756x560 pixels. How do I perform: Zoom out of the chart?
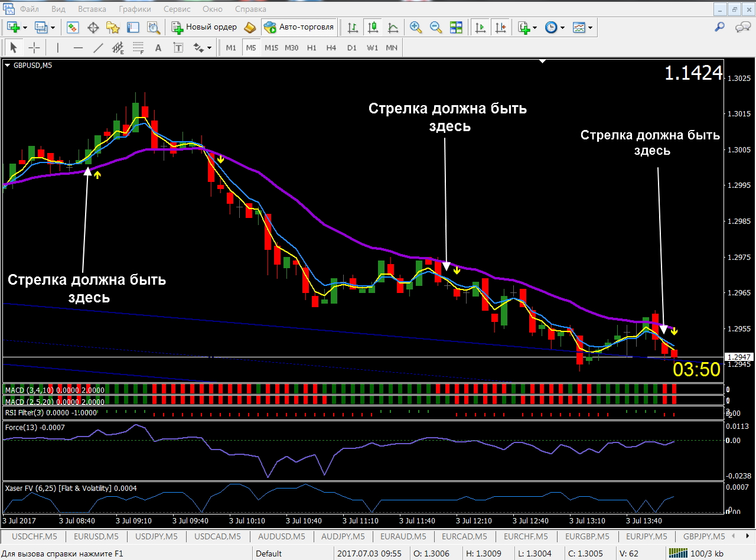[436, 27]
